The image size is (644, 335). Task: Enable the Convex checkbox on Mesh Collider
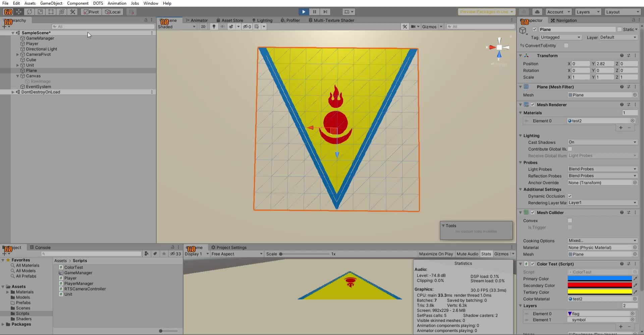569,220
